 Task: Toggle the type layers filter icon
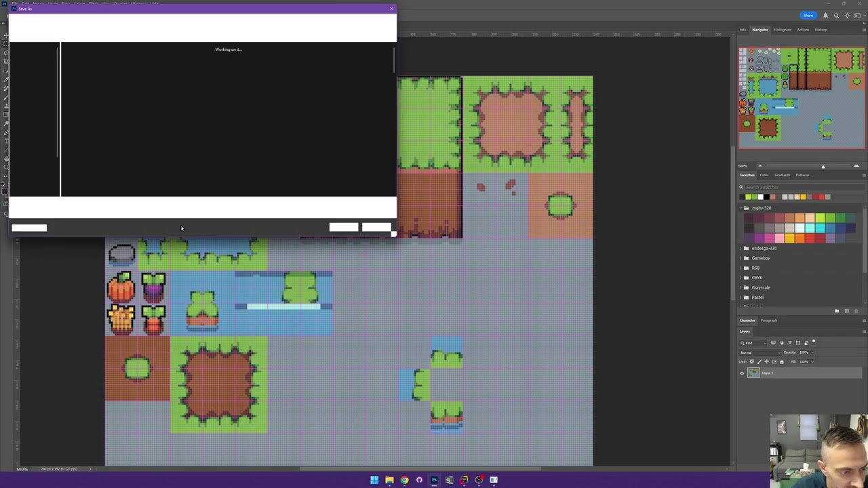[x=790, y=343]
